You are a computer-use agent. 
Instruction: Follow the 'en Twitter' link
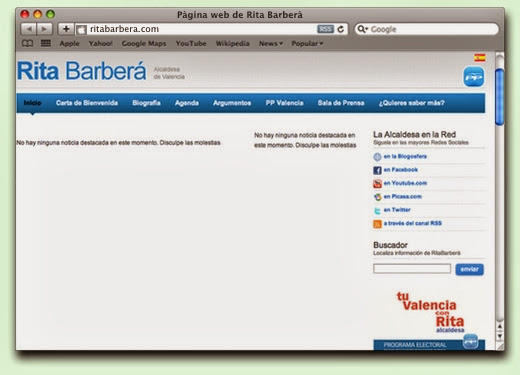(397, 210)
